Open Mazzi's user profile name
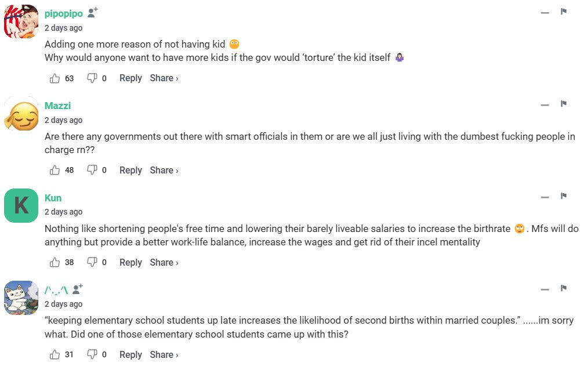588x366 pixels. [57, 106]
